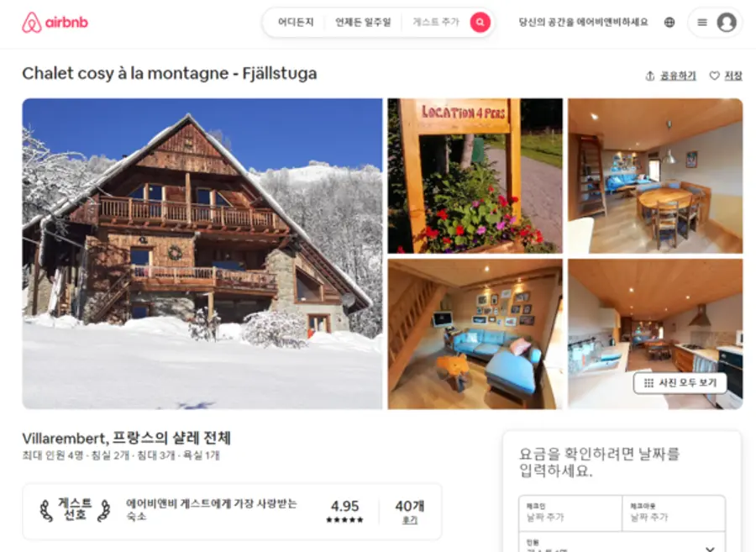The image size is (756, 552).
Task: Click the 공유하기 link
Action: coord(678,76)
